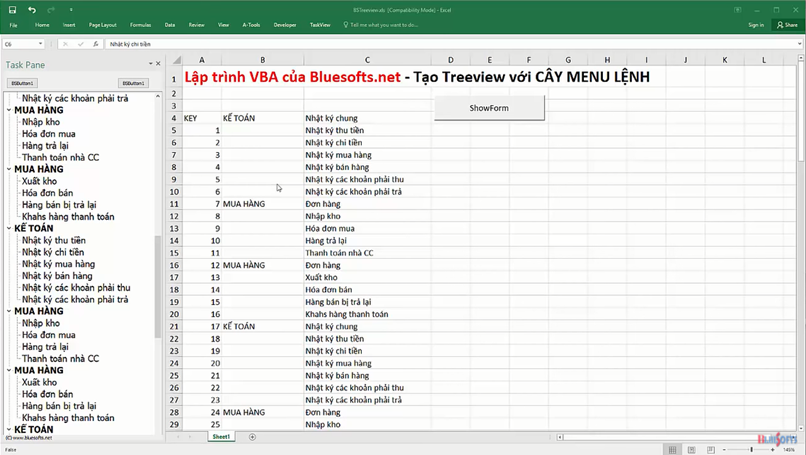
Task: Click the title cell in row 1
Action: point(417,77)
